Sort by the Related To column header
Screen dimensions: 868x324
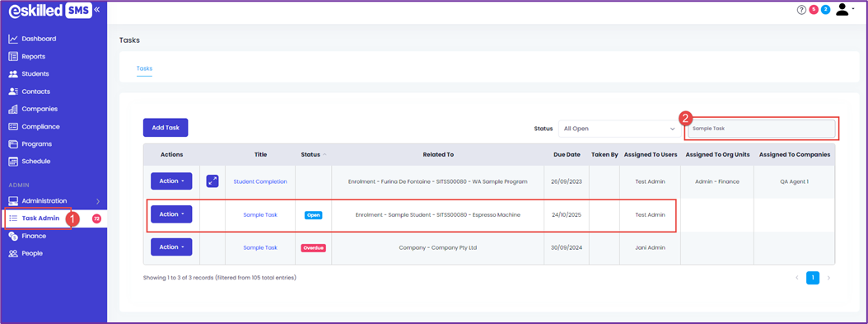tap(438, 154)
